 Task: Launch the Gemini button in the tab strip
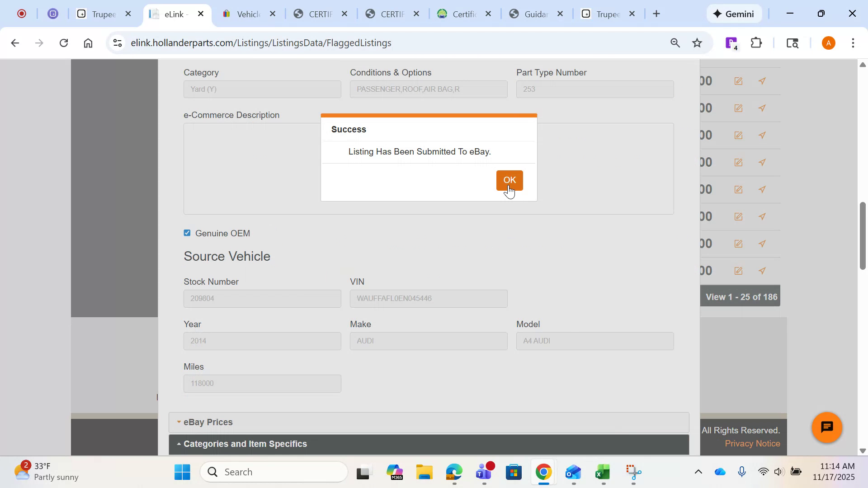pos(734,14)
